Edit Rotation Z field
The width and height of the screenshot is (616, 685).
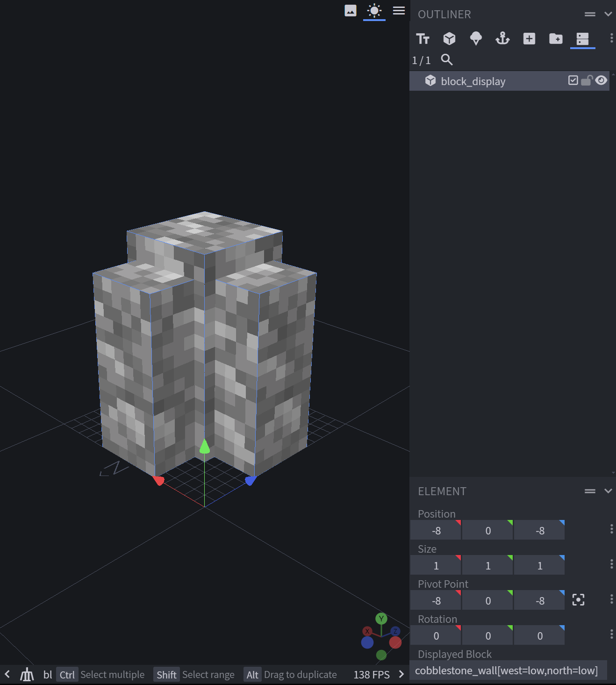(x=540, y=635)
